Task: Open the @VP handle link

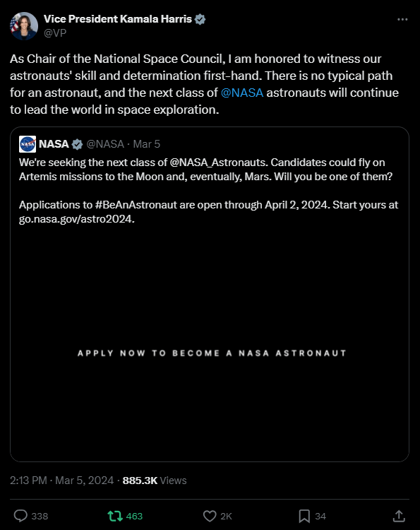Action: (55, 33)
